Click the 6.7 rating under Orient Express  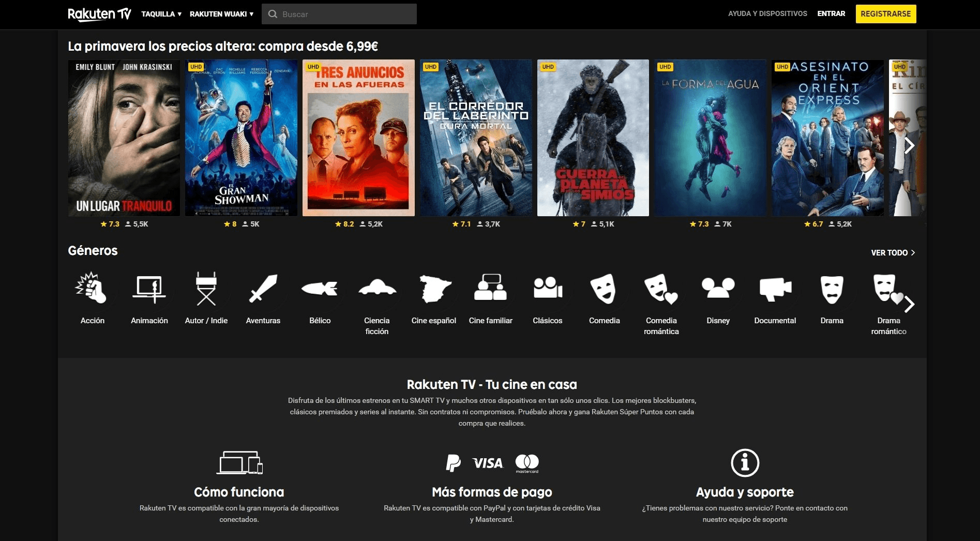[x=813, y=224]
